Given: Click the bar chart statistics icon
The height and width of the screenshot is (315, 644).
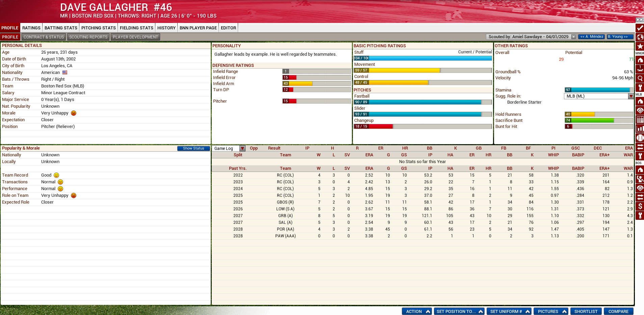Looking at the screenshot, I should [x=640, y=129].
